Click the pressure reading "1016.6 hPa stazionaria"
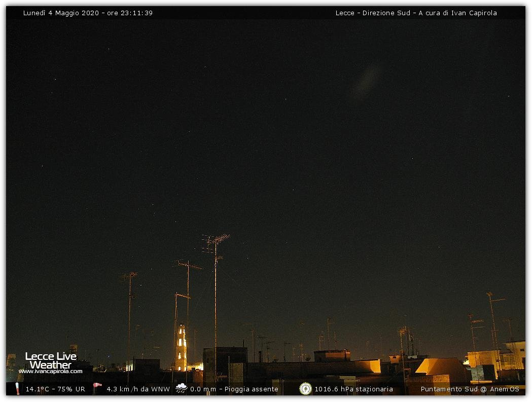The width and height of the screenshot is (532, 402). [353, 389]
